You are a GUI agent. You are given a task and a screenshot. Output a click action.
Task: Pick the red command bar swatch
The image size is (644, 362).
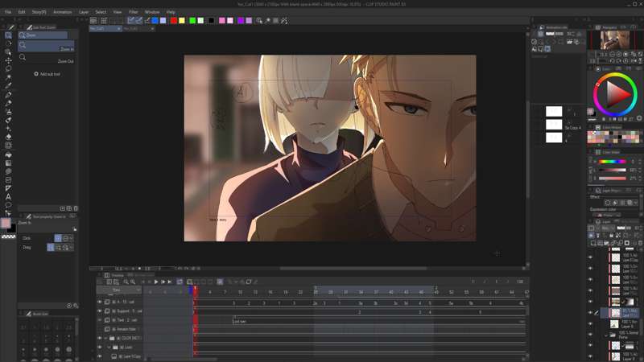(x=174, y=21)
